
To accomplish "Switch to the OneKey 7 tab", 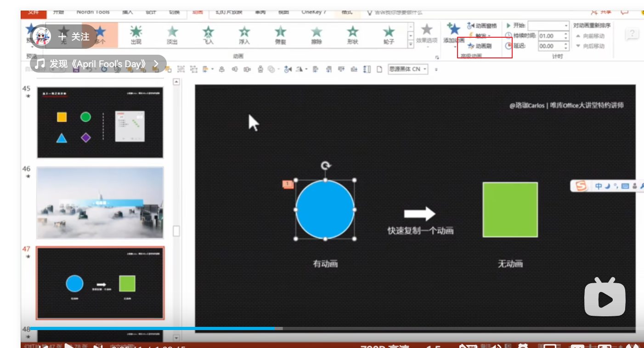I will [314, 13].
